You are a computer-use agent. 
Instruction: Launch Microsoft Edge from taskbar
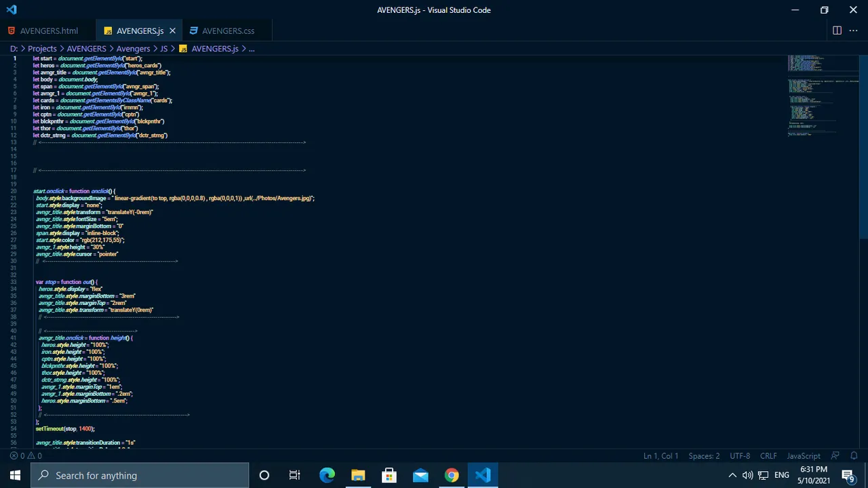[x=327, y=475]
